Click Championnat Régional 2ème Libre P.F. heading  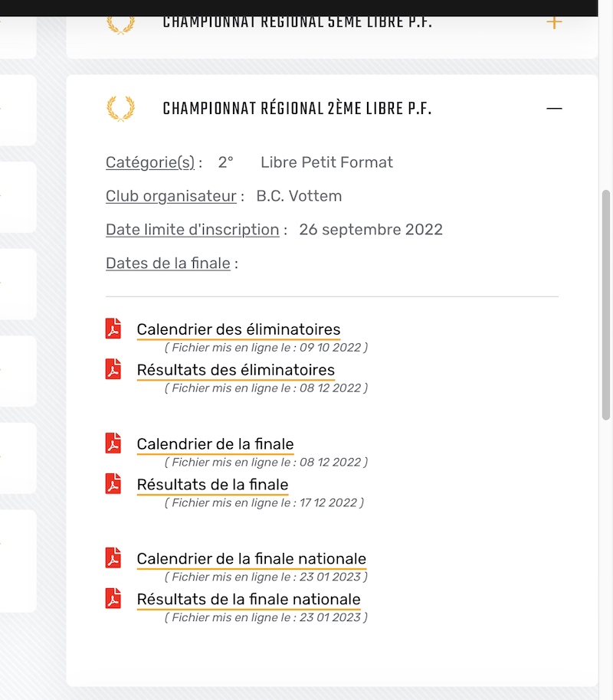coord(297,109)
